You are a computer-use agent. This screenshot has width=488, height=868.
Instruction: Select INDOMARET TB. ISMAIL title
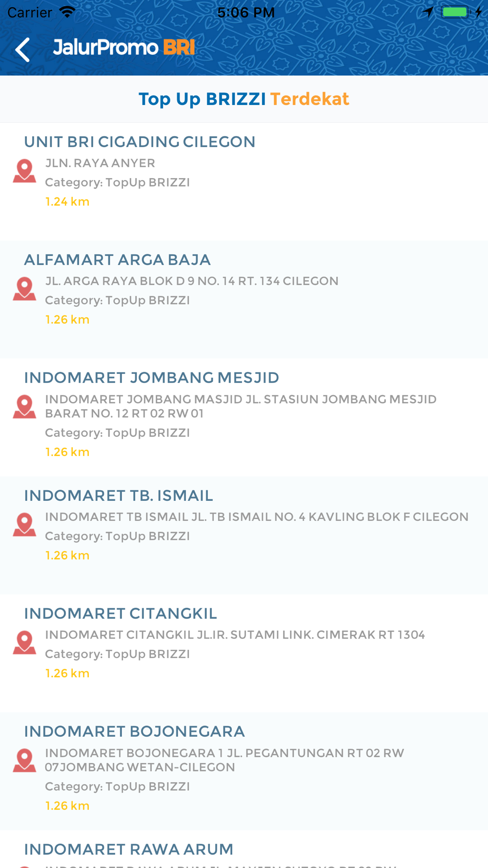pyautogui.click(x=119, y=496)
